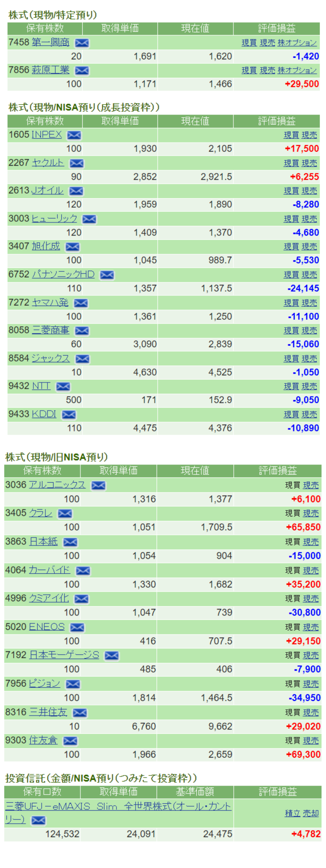Click 現売 link in the KDDI row
This screenshot has height=868, width=326.
pyautogui.click(x=309, y=414)
